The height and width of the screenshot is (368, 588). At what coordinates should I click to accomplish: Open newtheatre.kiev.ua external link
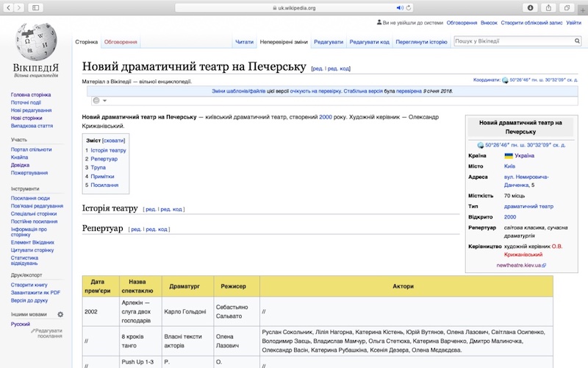(521, 265)
